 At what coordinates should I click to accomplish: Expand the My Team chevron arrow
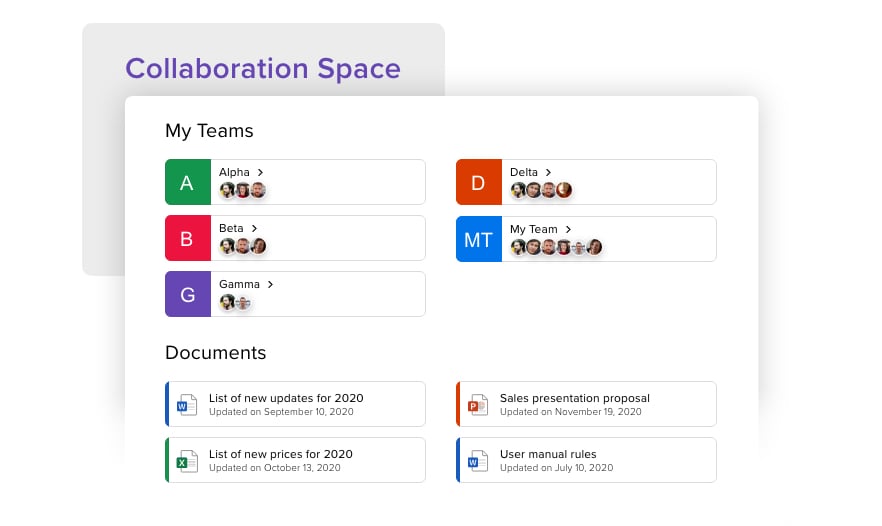coord(568,230)
